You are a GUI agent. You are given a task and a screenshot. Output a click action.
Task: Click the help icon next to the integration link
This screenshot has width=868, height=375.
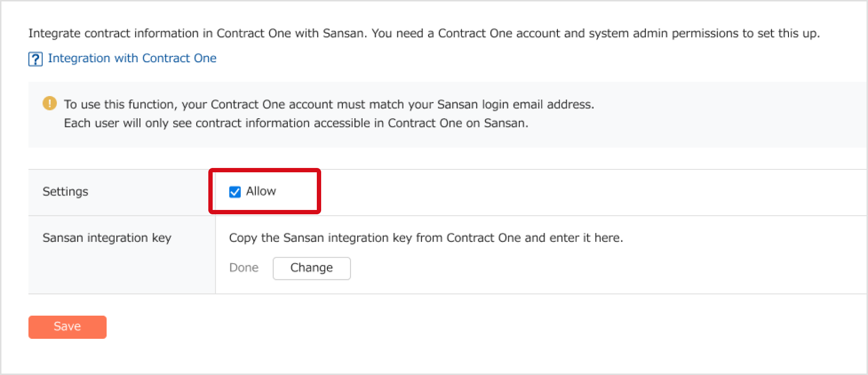click(x=35, y=58)
